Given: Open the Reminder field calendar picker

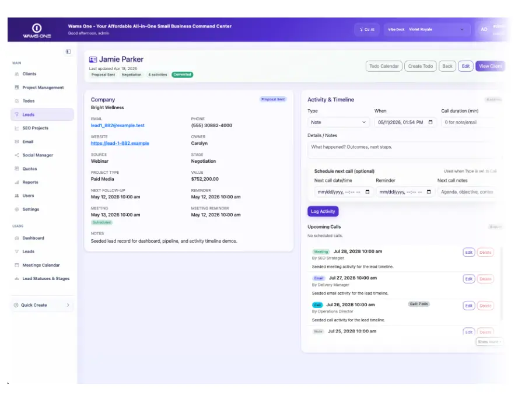Looking at the screenshot, I should tap(429, 192).
